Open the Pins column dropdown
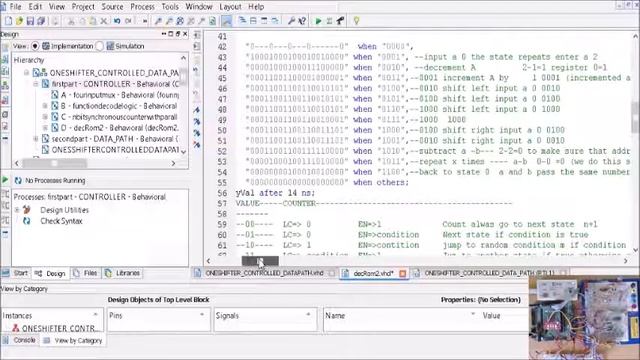640x360 pixels. click(202, 314)
